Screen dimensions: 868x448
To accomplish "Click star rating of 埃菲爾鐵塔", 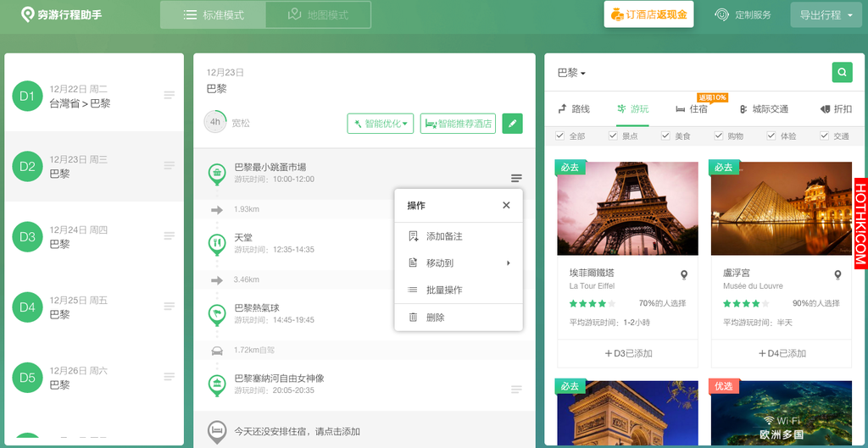I will (593, 304).
